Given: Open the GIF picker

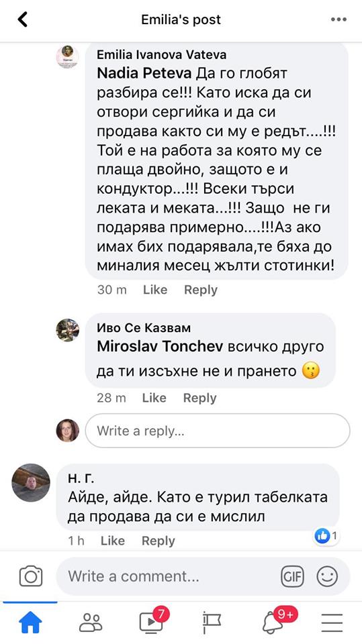Looking at the screenshot, I should [292, 576].
